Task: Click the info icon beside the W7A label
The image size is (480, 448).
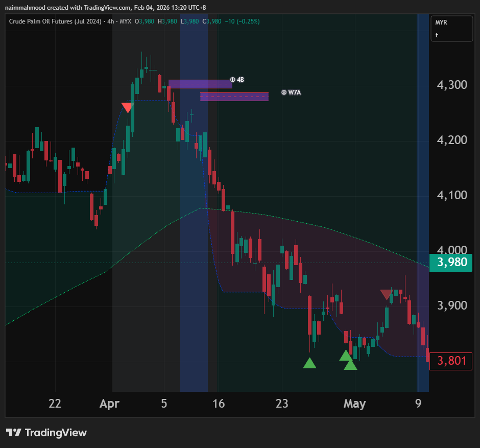Action: 283,92
